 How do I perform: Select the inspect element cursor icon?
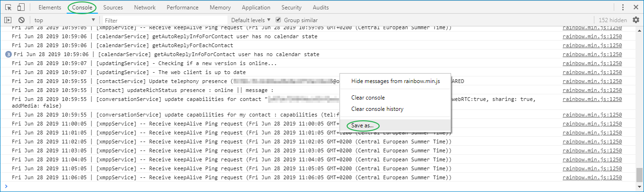[9, 8]
